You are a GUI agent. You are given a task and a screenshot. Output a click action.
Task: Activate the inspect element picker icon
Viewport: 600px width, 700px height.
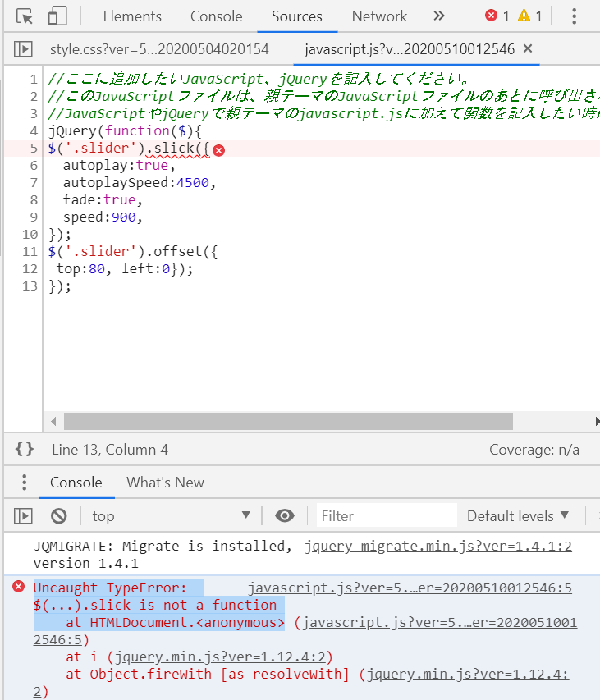click(x=25, y=16)
